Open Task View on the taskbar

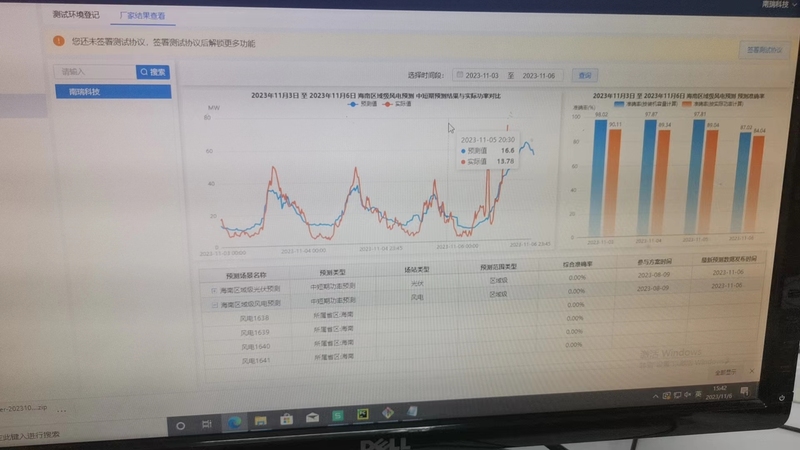[x=207, y=424]
